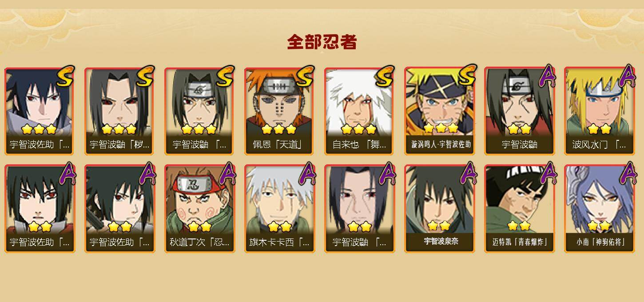Image resolution: width=644 pixels, height=302 pixels.
Task: Click the S rank badge on 佩恩 card
Action: [x=304, y=76]
